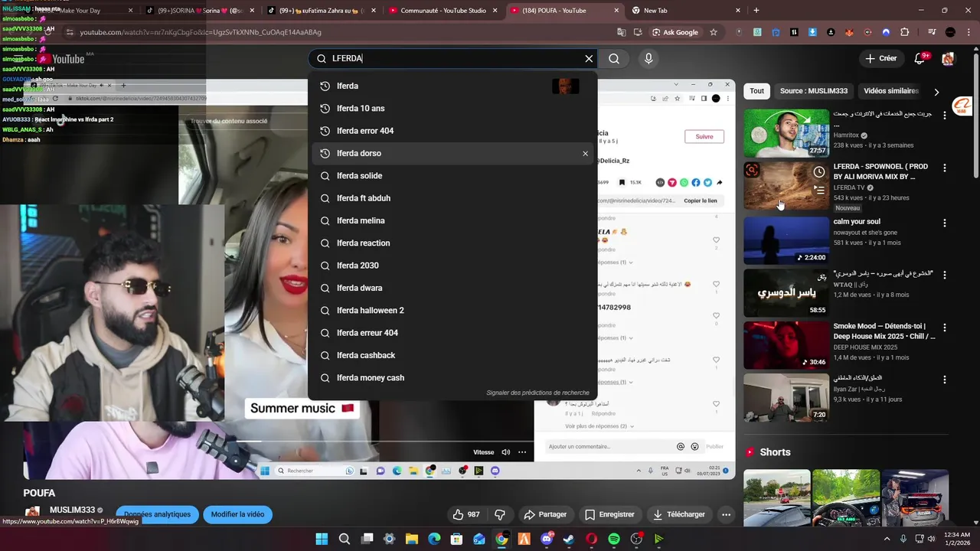Expand more filter chips with right arrow
980x551 pixels.
(936, 92)
